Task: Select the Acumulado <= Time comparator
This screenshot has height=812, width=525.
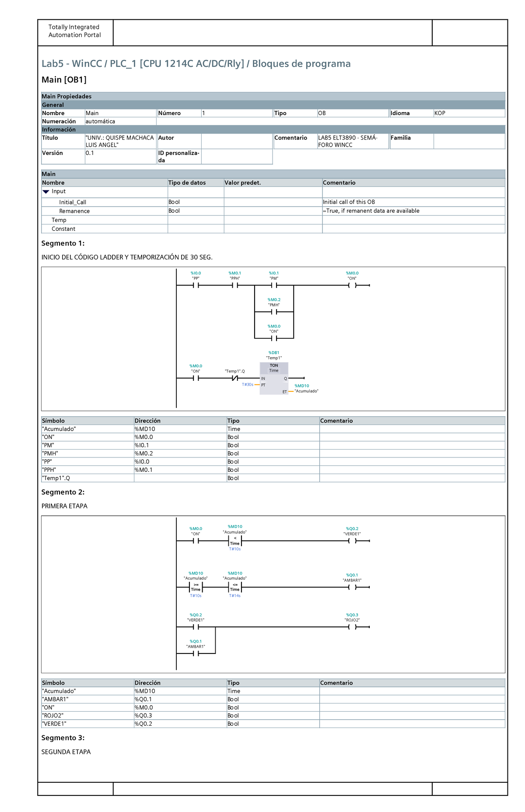Action: pyautogui.click(x=235, y=587)
